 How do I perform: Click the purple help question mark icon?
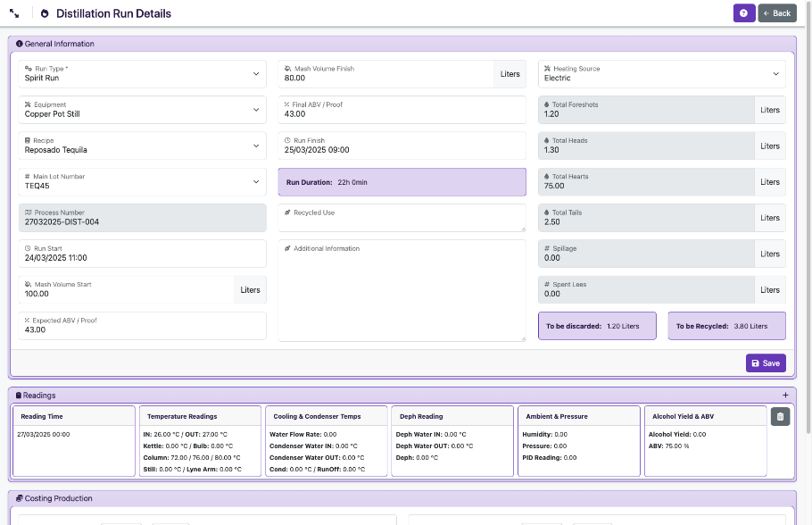744,13
